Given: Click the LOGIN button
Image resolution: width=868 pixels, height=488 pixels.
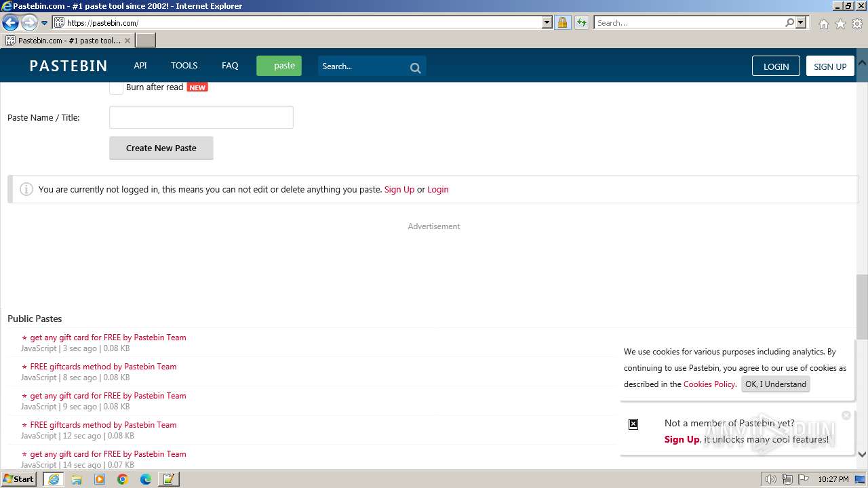Looking at the screenshot, I should tap(776, 66).
